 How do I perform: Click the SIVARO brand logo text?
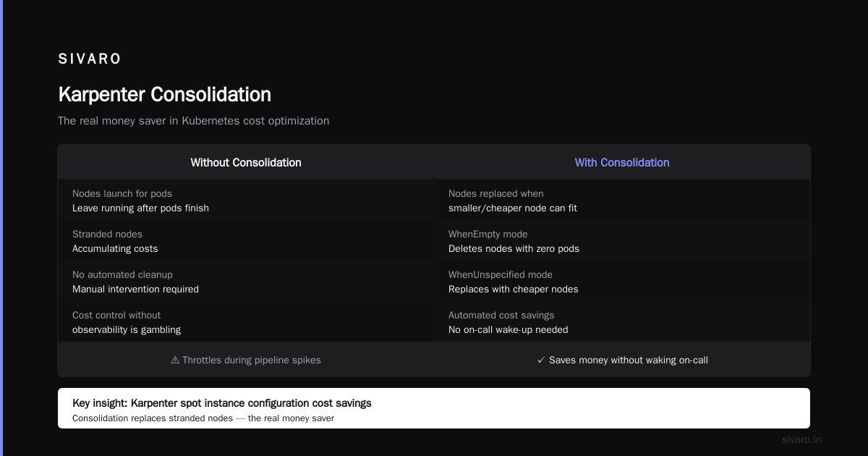[90, 59]
